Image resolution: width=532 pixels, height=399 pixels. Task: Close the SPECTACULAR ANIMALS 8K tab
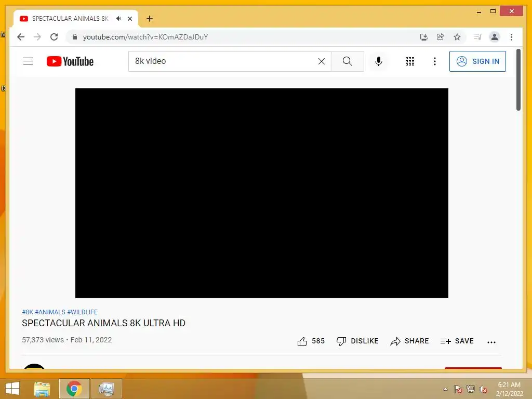129,19
